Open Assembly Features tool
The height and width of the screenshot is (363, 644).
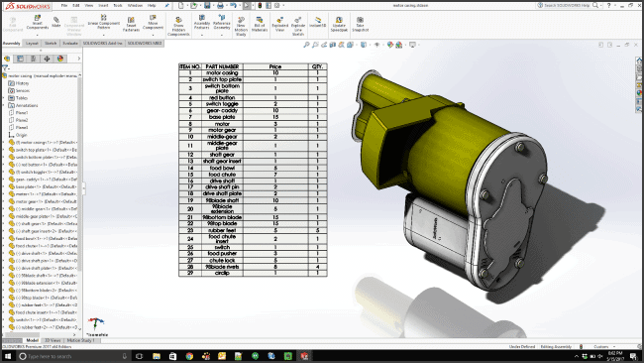pyautogui.click(x=202, y=22)
